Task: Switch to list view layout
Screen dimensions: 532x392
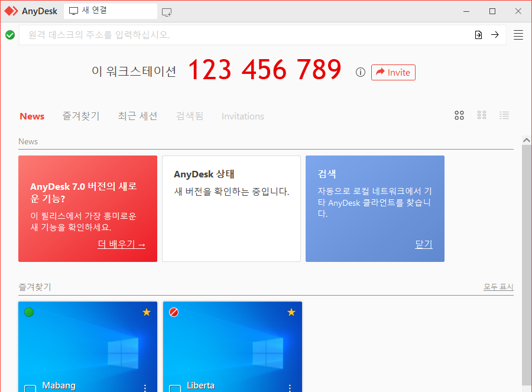Action: point(504,115)
